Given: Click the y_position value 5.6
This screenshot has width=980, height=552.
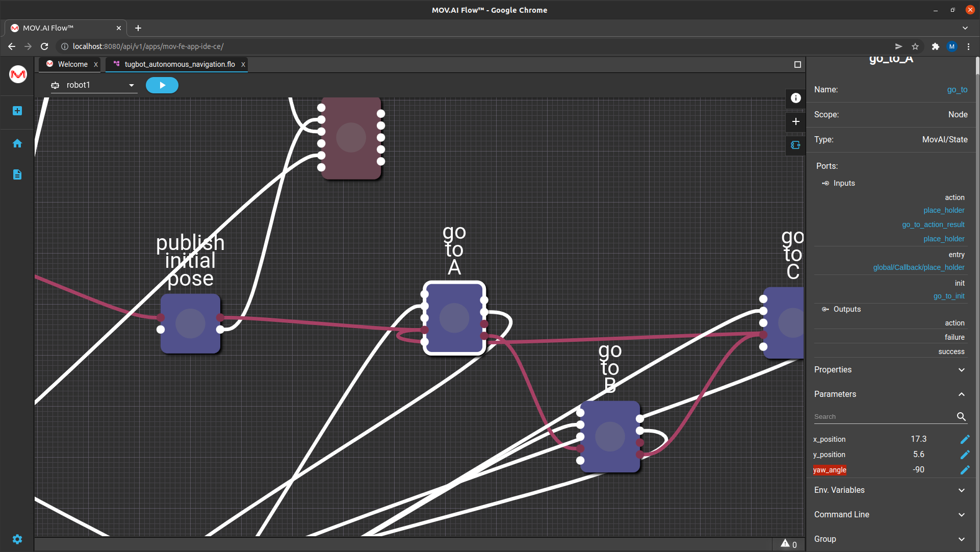Looking at the screenshot, I should click(x=918, y=455).
